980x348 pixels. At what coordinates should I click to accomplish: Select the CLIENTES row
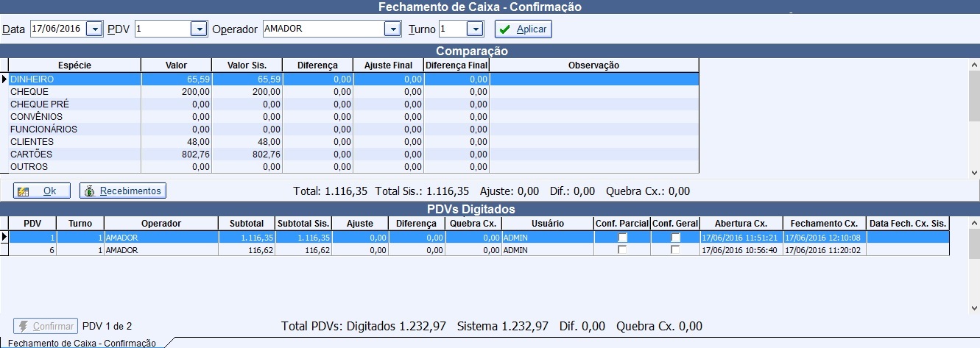pyautogui.click(x=353, y=142)
